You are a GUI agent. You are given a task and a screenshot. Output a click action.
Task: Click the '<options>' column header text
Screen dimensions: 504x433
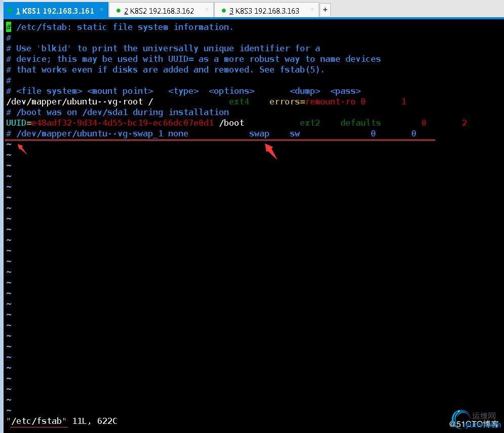pos(231,91)
